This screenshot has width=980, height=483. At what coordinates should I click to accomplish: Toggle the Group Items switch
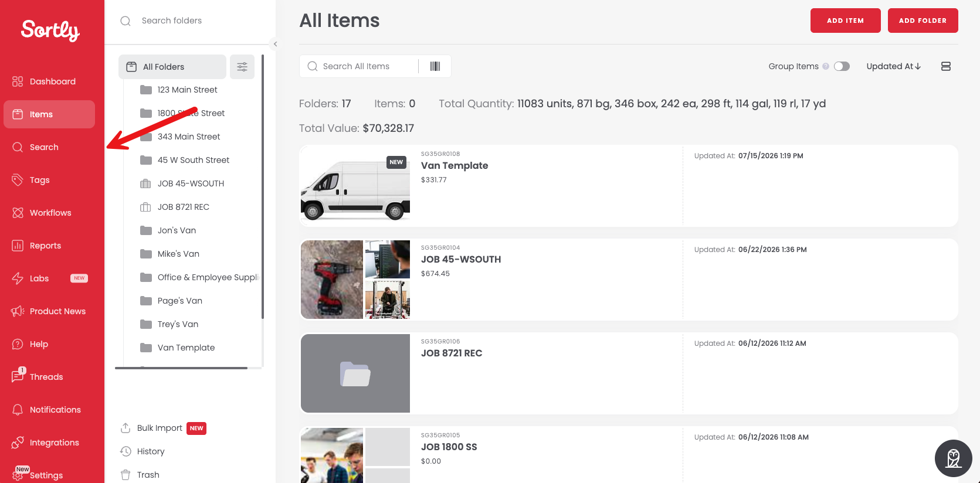tap(842, 66)
